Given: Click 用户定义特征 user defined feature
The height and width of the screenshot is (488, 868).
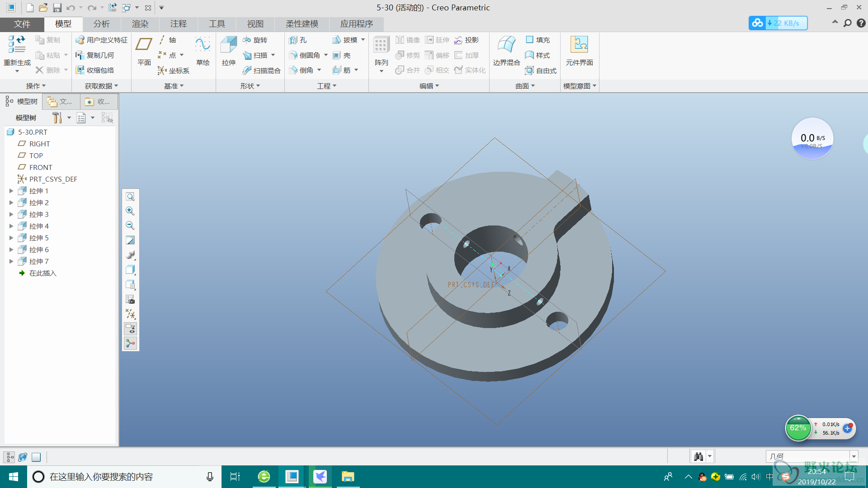Looking at the screenshot, I should (x=102, y=40).
